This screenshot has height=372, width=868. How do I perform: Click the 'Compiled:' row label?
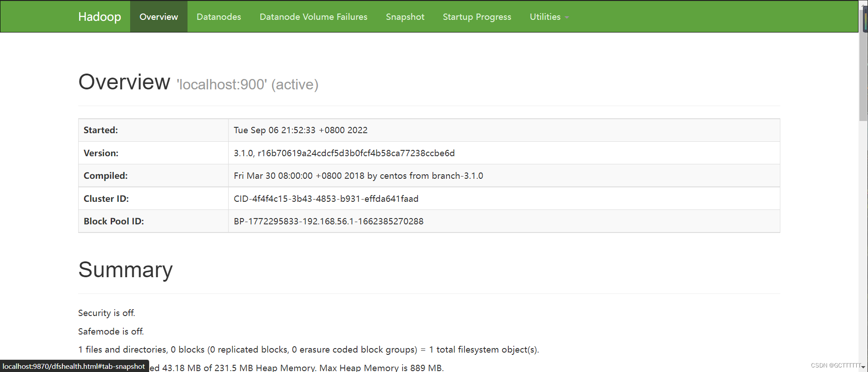106,176
